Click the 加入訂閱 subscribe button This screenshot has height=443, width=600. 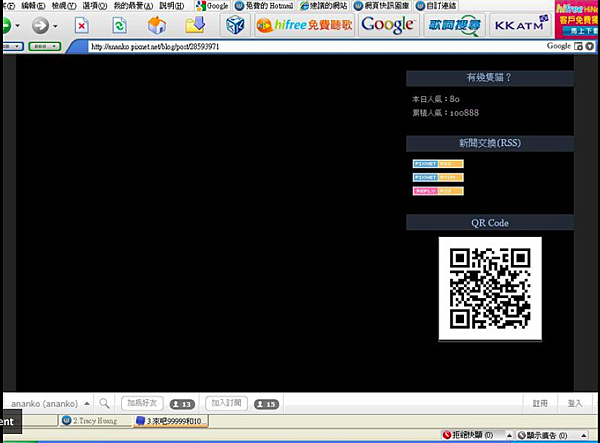pos(226,403)
